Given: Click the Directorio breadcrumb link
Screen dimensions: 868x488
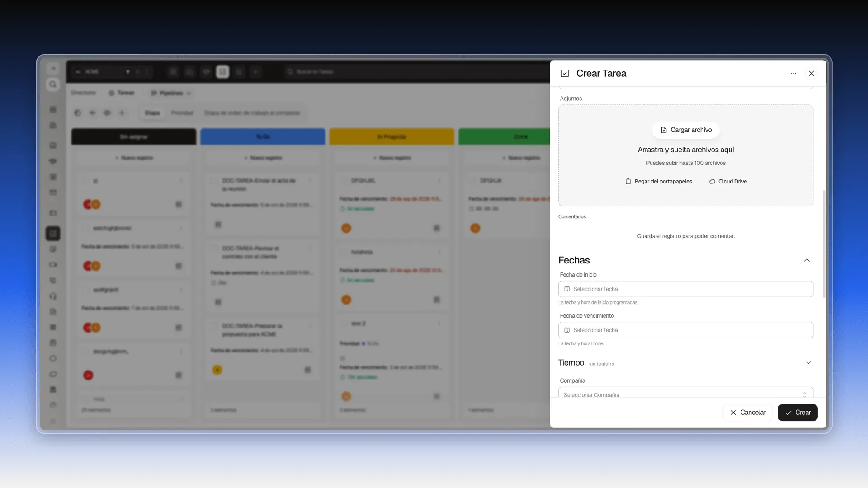Looking at the screenshot, I should pyautogui.click(x=83, y=93).
